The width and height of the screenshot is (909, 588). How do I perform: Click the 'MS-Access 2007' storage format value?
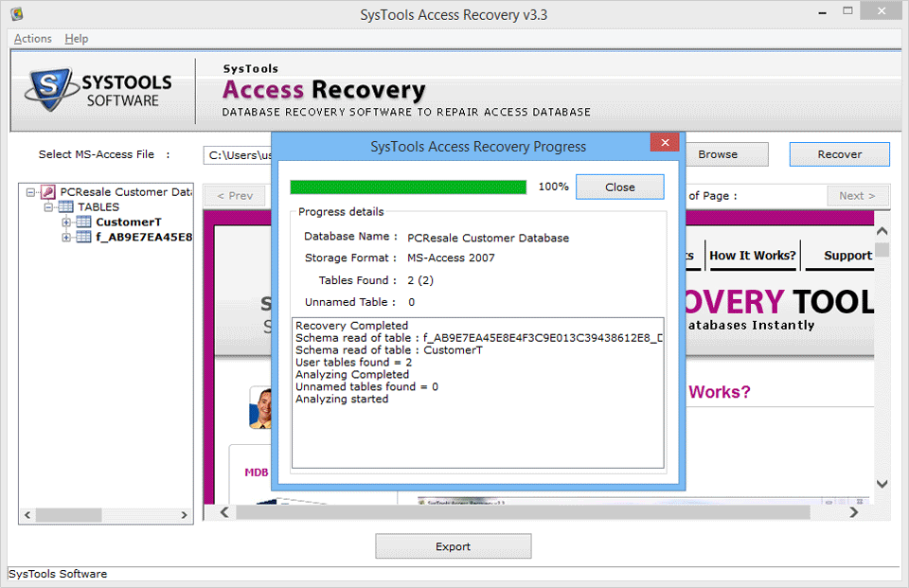click(451, 258)
